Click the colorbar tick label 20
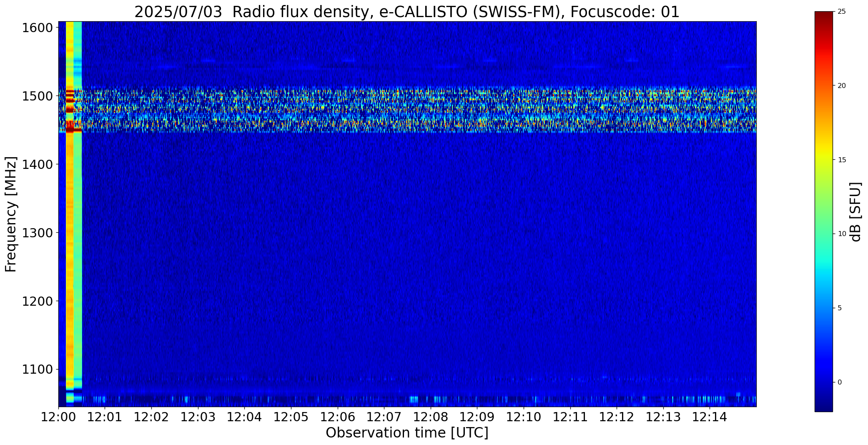 (842, 85)
